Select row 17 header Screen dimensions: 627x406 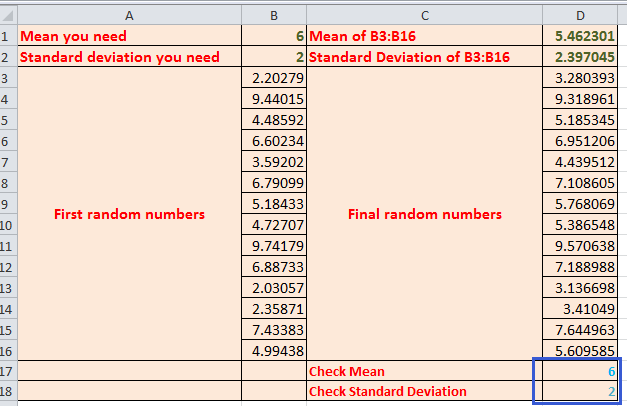(8, 371)
